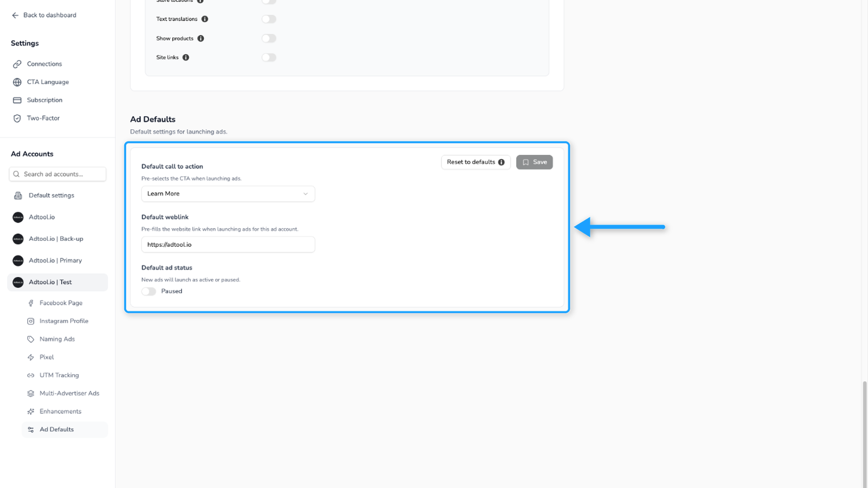
Task: Open Connections settings
Action: point(44,64)
